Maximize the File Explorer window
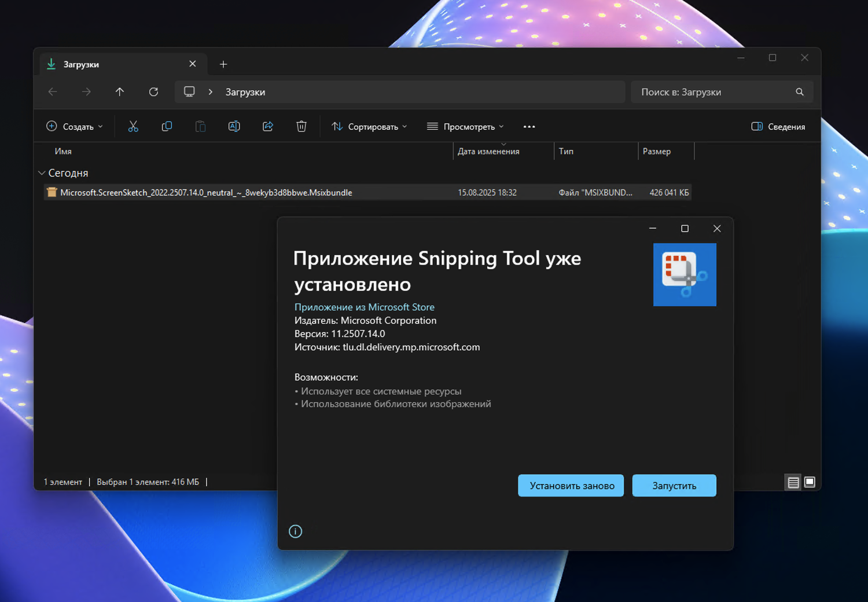Image resolution: width=868 pixels, height=602 pixels. point(773,58)
